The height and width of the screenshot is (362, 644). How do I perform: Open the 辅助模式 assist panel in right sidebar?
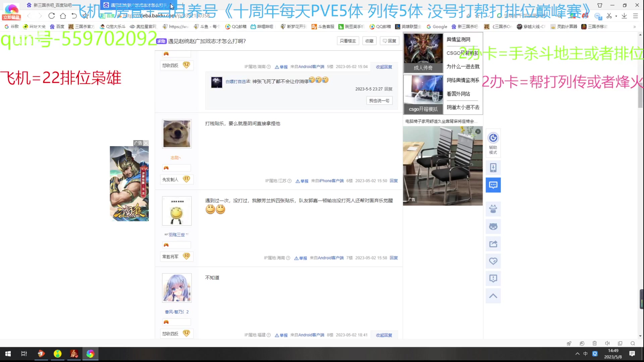click(x=493, y=142)
